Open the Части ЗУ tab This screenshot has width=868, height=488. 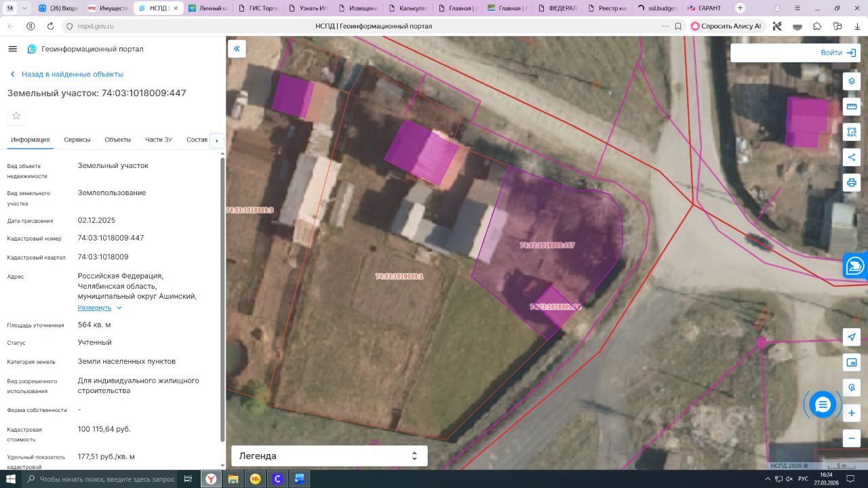pyautogui.click(x=159, y=140)
